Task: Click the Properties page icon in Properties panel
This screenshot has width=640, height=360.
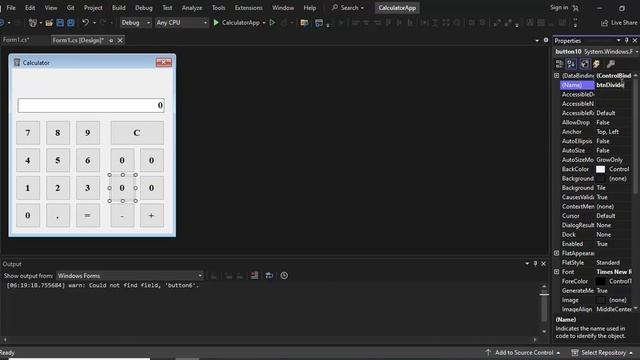Action: pyautogui.click(x=584, y=64)
